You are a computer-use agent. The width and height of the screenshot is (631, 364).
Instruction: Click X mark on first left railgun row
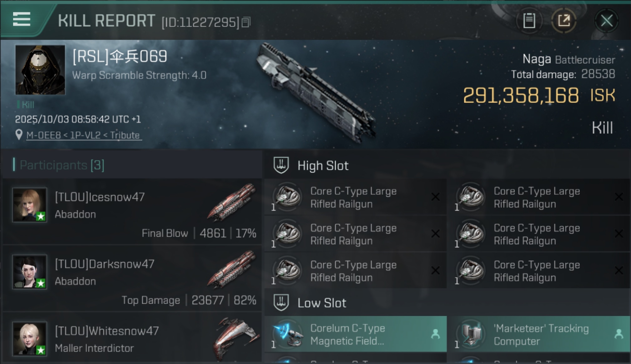(435, 197)
